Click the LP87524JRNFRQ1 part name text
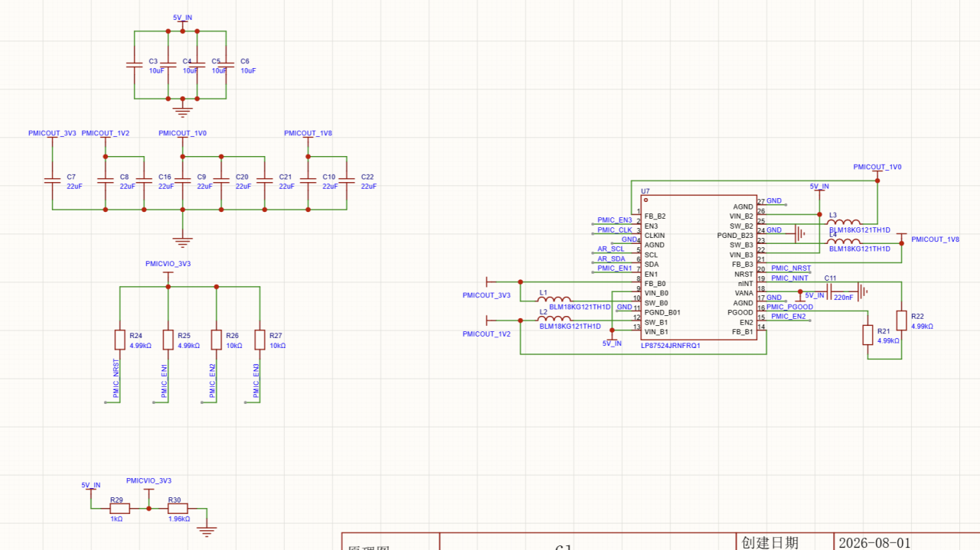Image resolution: width=980 pixels, height=550 pixels. pyautogui.click(x=671, y=345)
